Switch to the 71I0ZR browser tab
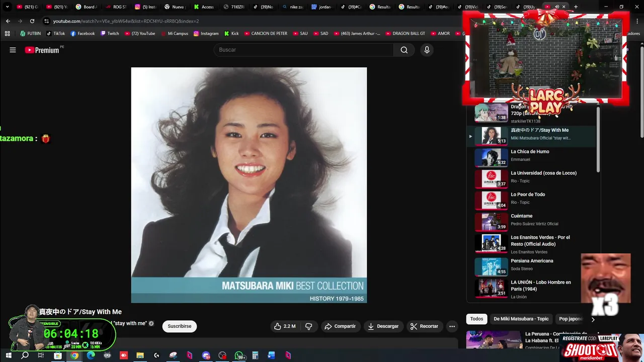The width and height of the screenshot is (644, 362). click(233, 7)
